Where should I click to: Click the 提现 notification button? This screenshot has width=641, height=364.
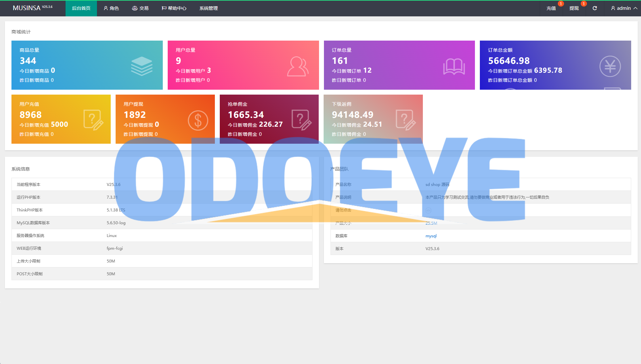574,8
